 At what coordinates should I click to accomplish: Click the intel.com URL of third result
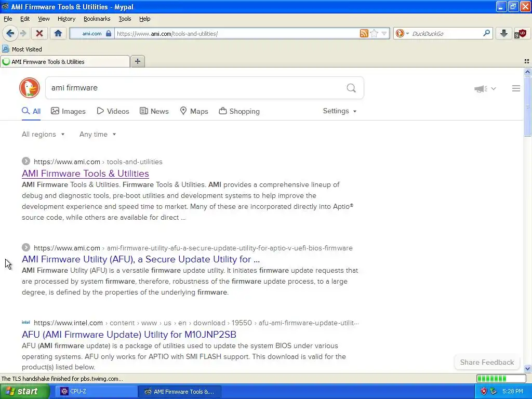click(68, 323)
